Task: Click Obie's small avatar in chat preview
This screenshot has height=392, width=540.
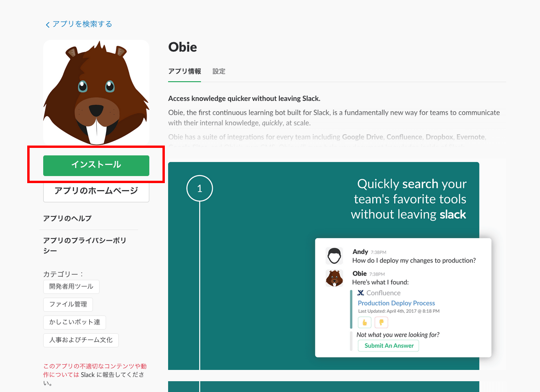Action: tap(334, 278)
